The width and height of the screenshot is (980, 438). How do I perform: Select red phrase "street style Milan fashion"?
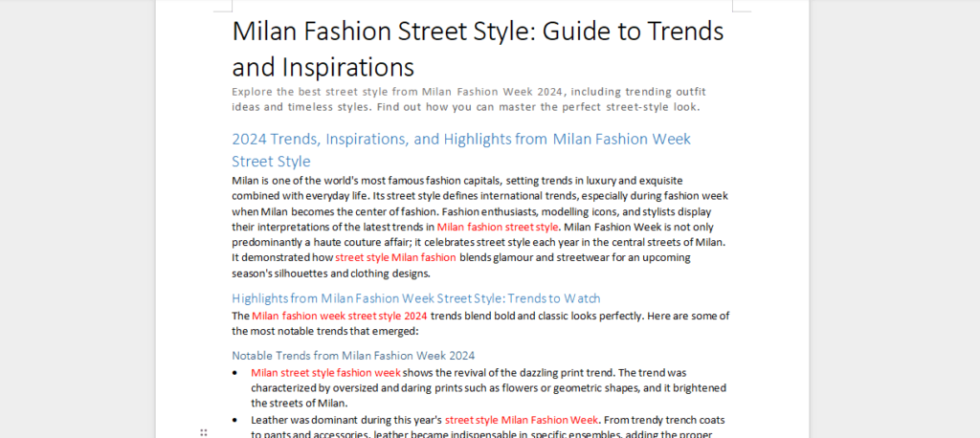tap(395, 257)
